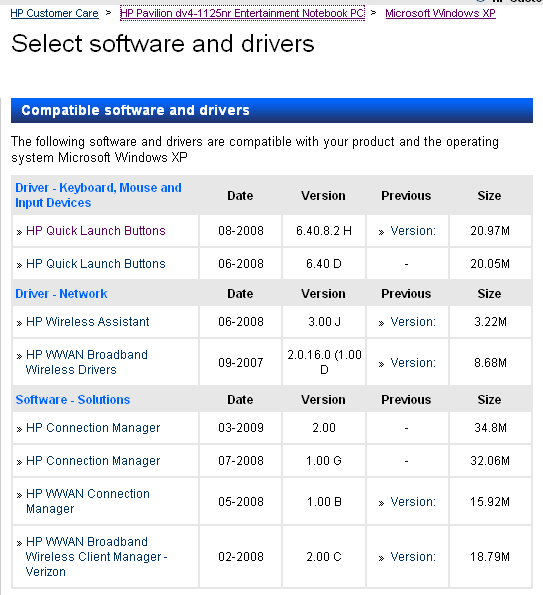The height and width of the screenshot is (595, 543).
Task: Open HP Quick Launch Buttons dated 06-2008
Action: pos(96,264)
